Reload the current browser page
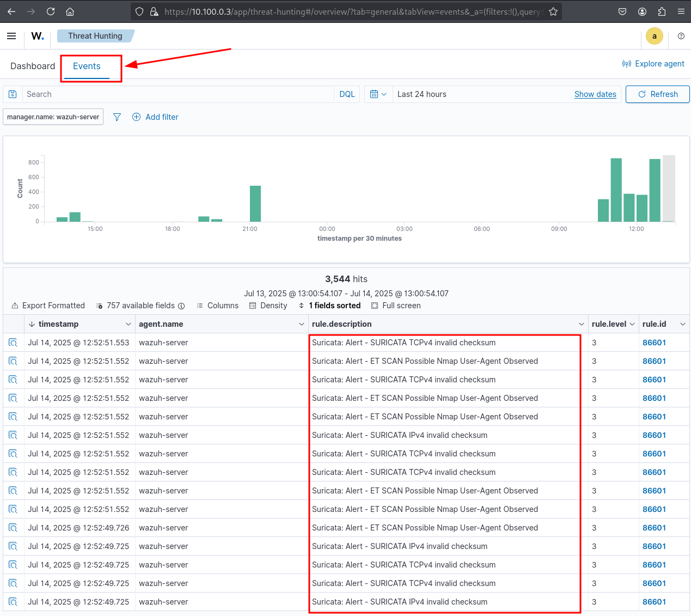The width and height of the screenshot is (691, 616). (x=51, y=11)
